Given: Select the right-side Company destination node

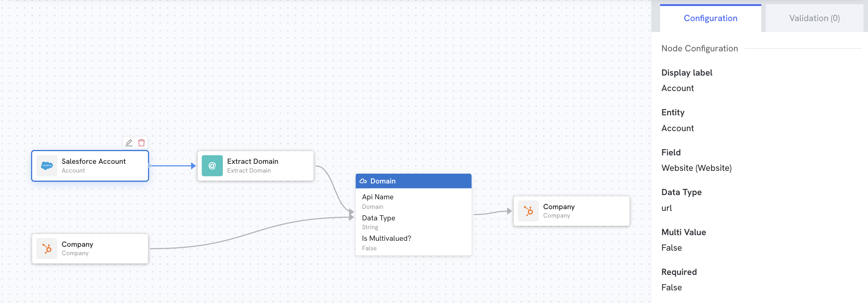Looking at the screenshot, I should tap(572, 211).
